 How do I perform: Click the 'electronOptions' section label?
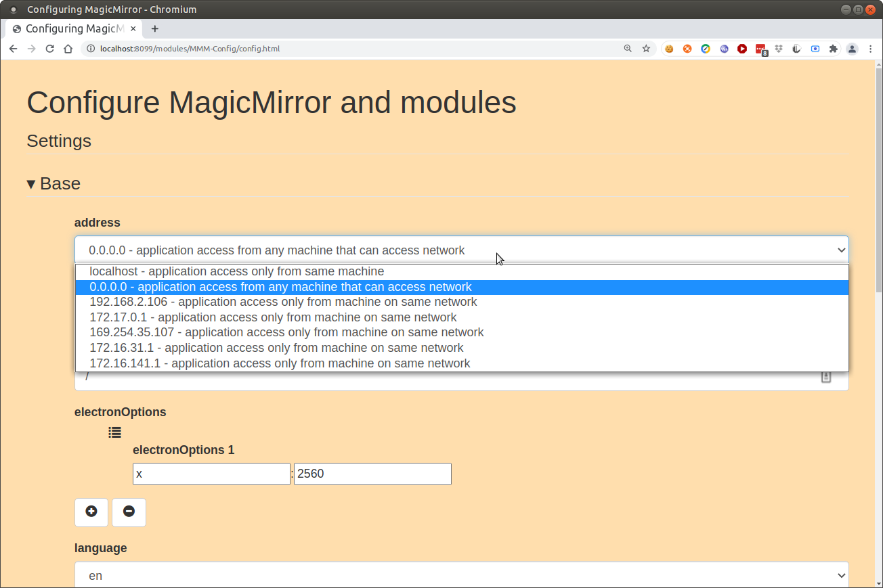coord(120,411)
